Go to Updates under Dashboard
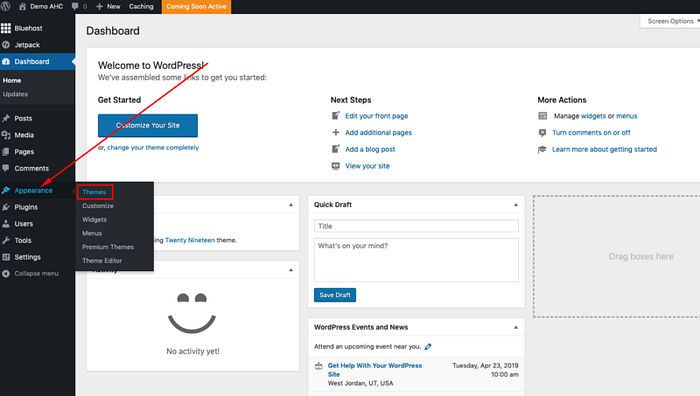 [15, 94]
